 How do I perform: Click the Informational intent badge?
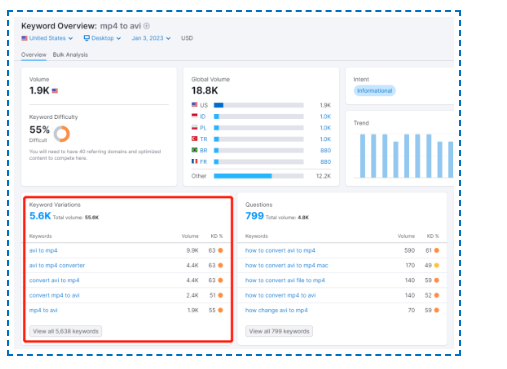click(375, 91)
